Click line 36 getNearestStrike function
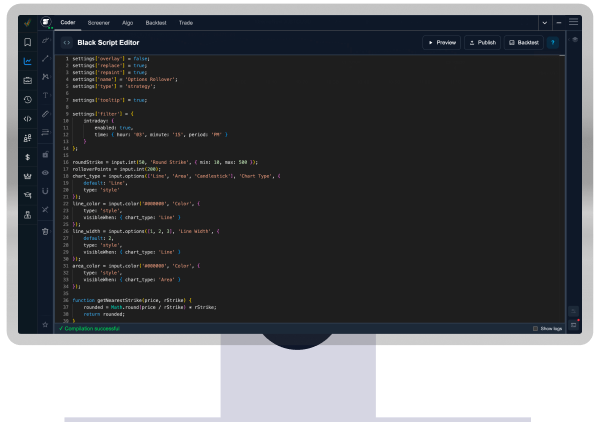 point(132,300)
